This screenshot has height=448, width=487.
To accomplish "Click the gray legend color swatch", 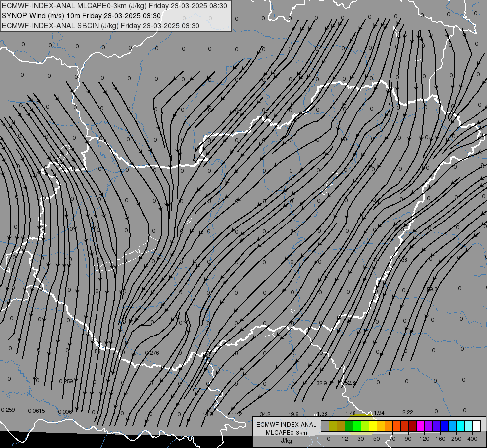I will (x=325, y=426).
